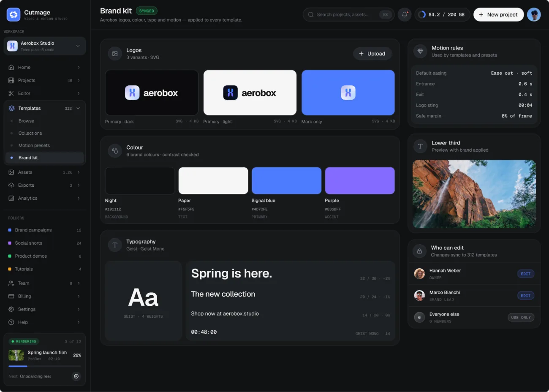Click the Lower third T icon
Viewport: 549px width, 392px height.
pyautogui.click(x=420, y=146)
